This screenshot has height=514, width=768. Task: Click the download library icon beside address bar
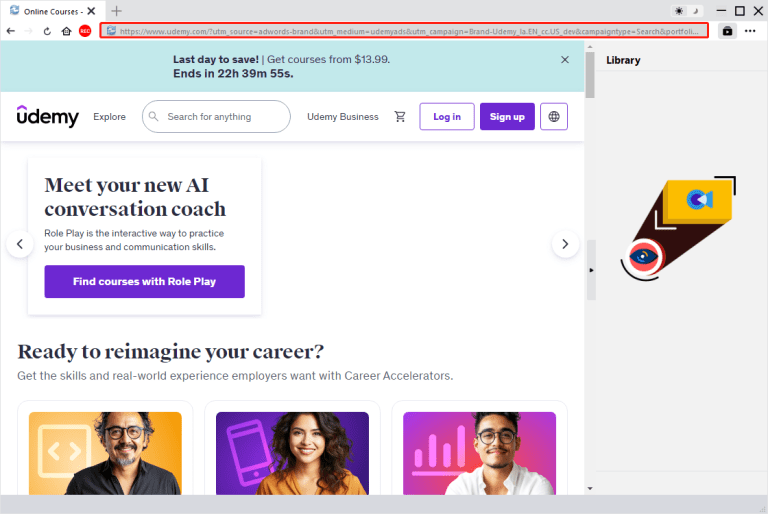point(726,31)
